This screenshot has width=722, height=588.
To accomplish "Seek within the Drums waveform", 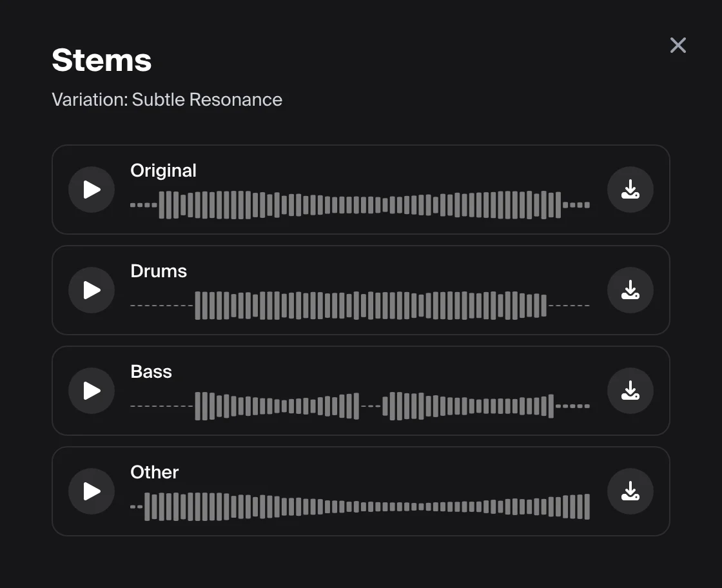I will [x=360, y=305].
